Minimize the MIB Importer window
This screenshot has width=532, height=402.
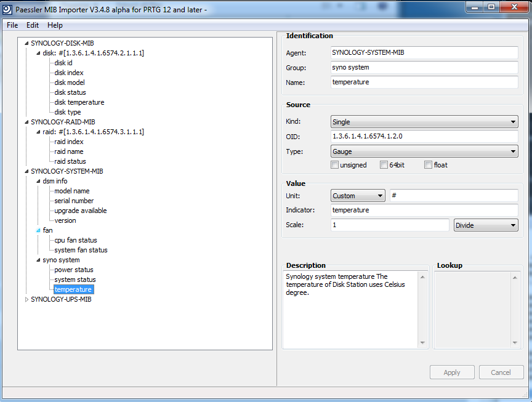[x=474, y=7]
